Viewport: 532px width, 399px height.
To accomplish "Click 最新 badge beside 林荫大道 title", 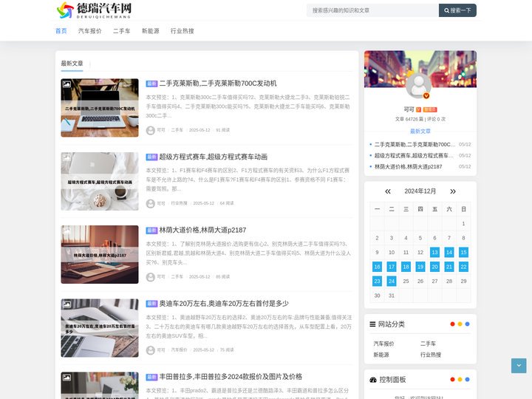I will (x=151, y=231).
